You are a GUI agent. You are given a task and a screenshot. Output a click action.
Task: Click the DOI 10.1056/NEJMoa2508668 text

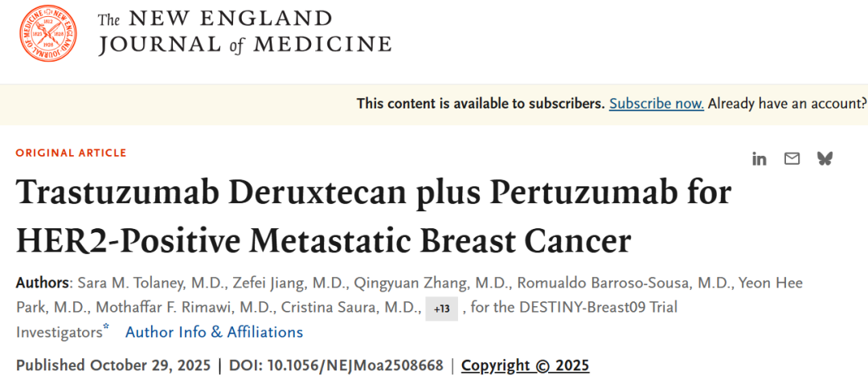point(337,366)
